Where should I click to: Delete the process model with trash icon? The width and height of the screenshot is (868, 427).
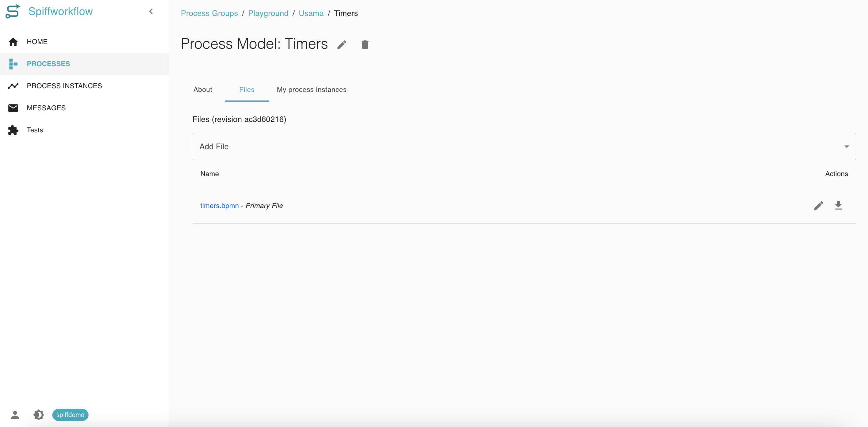pos(365,44)
